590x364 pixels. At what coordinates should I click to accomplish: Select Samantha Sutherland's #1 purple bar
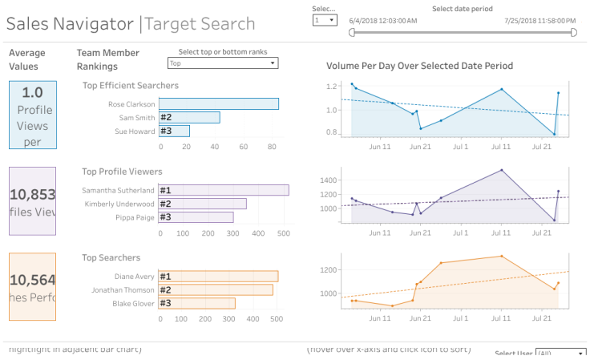click(224, 190)
